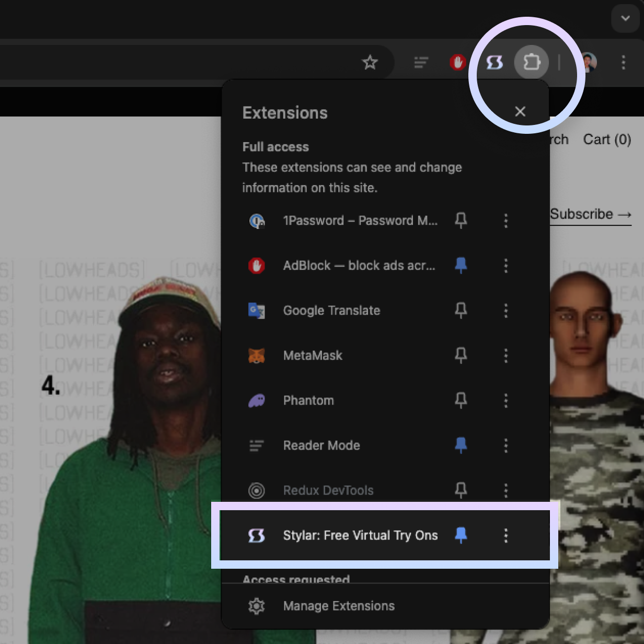Toggle the pin for Google Translate
Image resolution: width=644 pixels, height=644 pixels.
click(461, 310)
